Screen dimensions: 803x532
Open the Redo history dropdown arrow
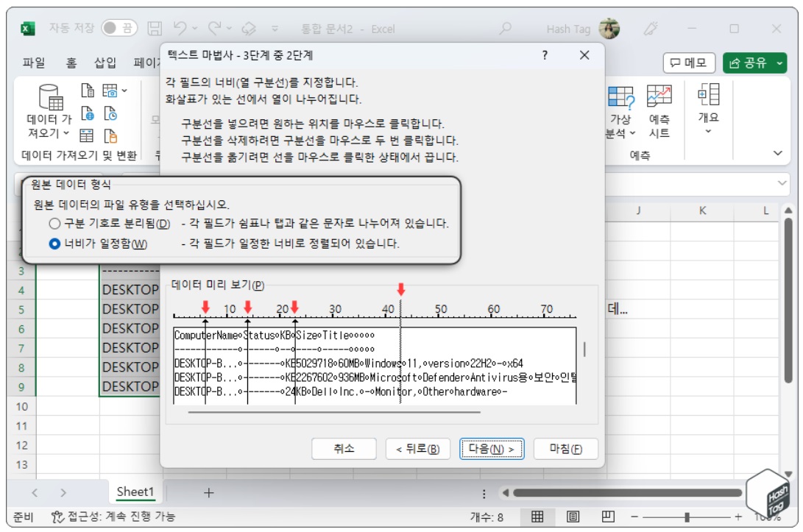pyautogui.click(x=229, y=29)
